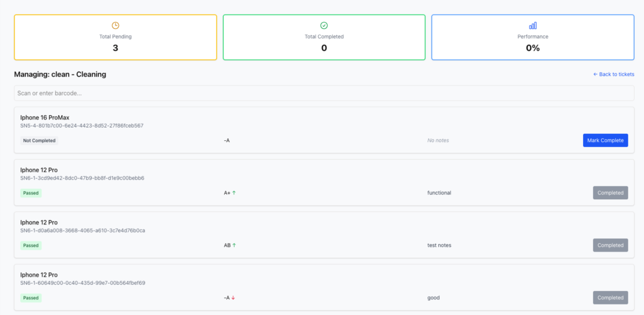Click the green up arrow beside AB grade

(x=234, y=245)
